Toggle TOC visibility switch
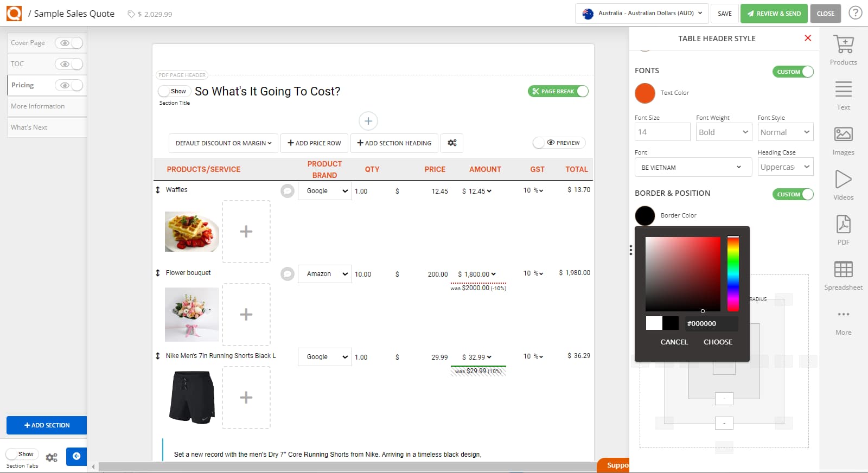The image size is (868, 473). tap(69, 64)
